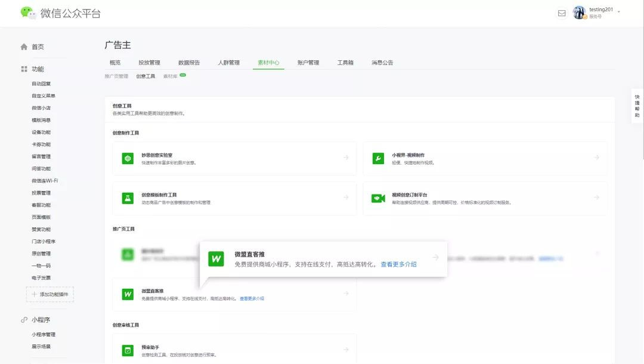Viewport: 644px width, 364px height.
Task: Open the 素材库 sub-tab
Action: click(x=171, y=76)
